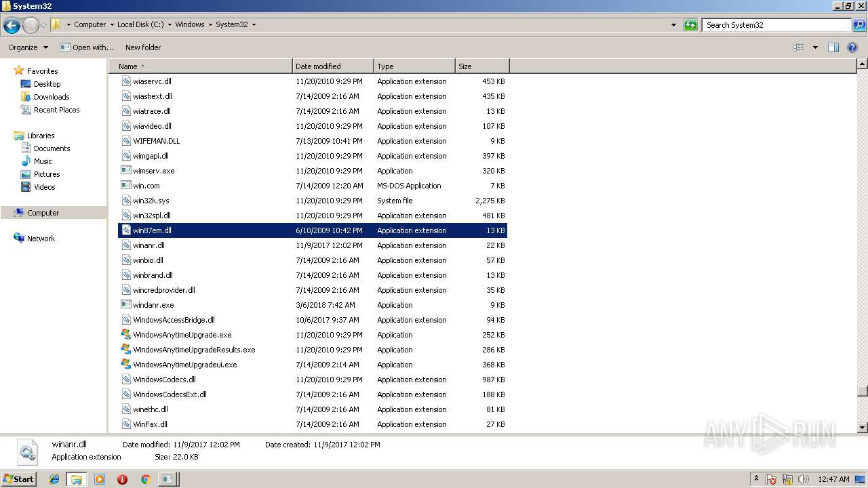
Task: Click the search magnifier button
Action: (x=859, y=25)
